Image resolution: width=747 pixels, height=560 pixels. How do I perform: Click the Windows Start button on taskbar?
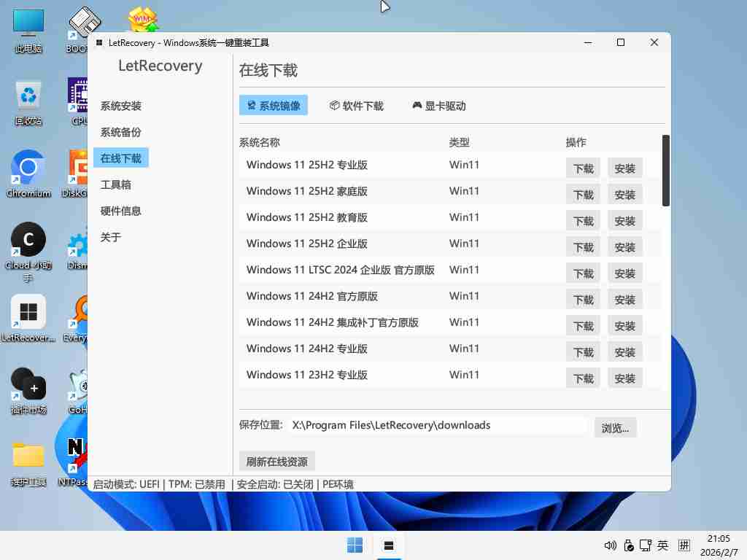355,545
